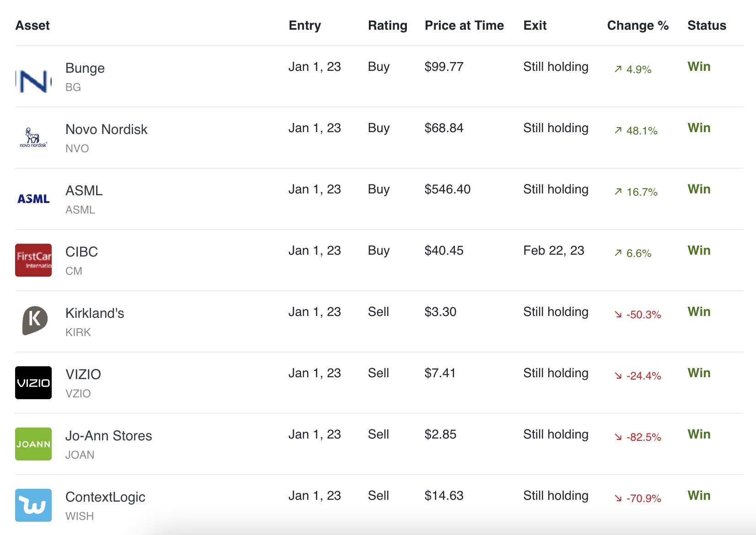Click the Jo-Ann Stores name link
Screen dimensions: 756x535
(x=108, y=436)
